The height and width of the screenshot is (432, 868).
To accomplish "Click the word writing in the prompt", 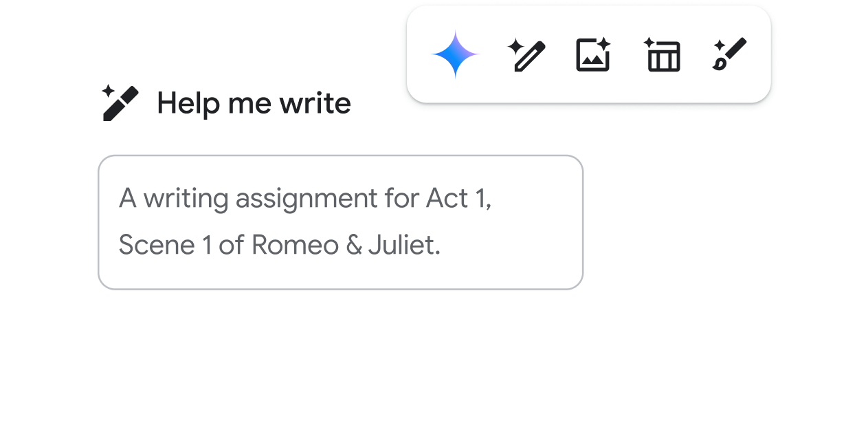I will click(186, 199).
